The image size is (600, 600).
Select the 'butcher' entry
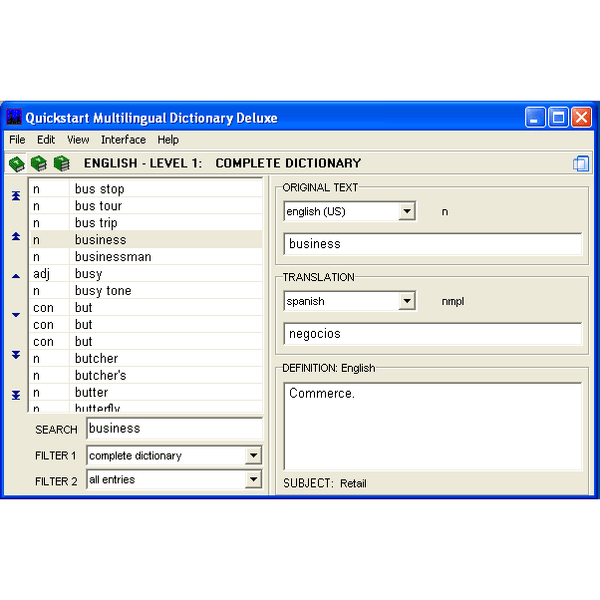(146, 359)
